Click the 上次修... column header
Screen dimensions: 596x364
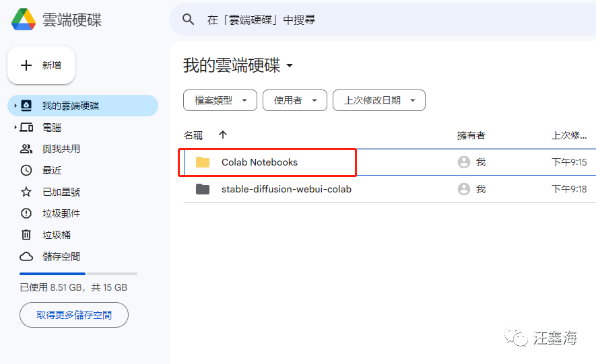[x=569, y=135]
